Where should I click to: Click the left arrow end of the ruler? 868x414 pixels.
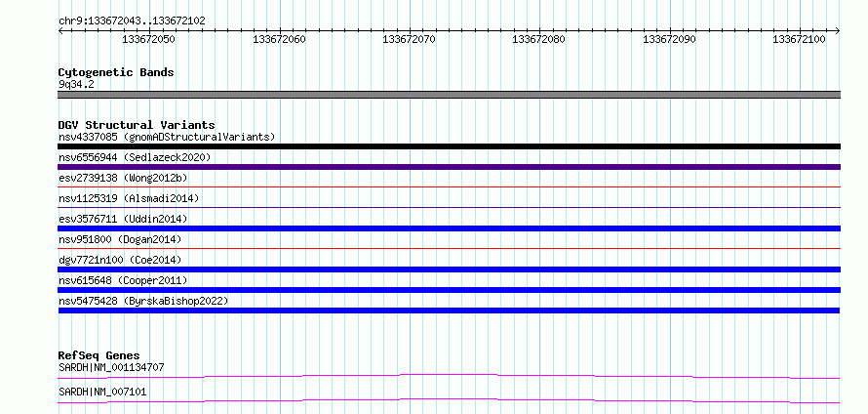pyautogui.click(x=60, y=31)
